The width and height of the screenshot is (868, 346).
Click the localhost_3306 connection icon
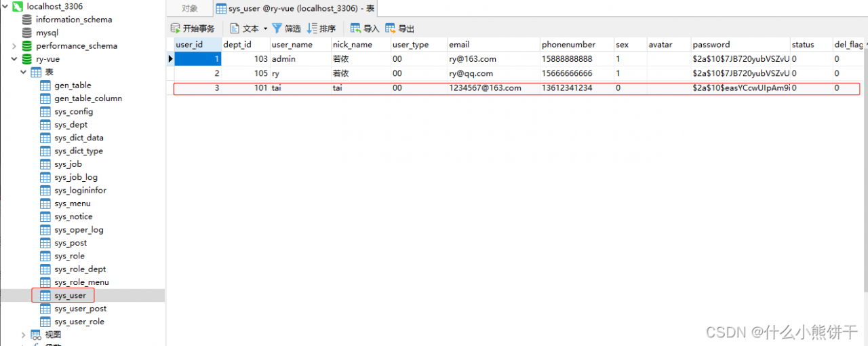click(x=18, y=6)
